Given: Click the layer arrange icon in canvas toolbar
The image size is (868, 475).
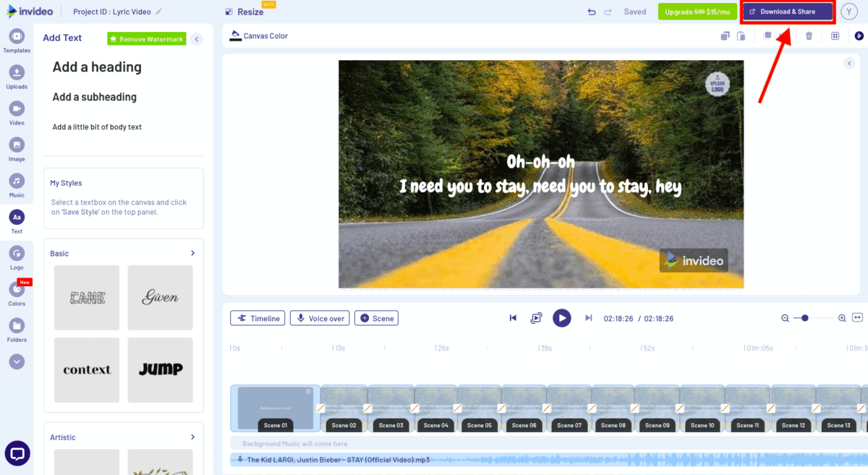Looking at the screenshot, I should (x=767, y=35).
